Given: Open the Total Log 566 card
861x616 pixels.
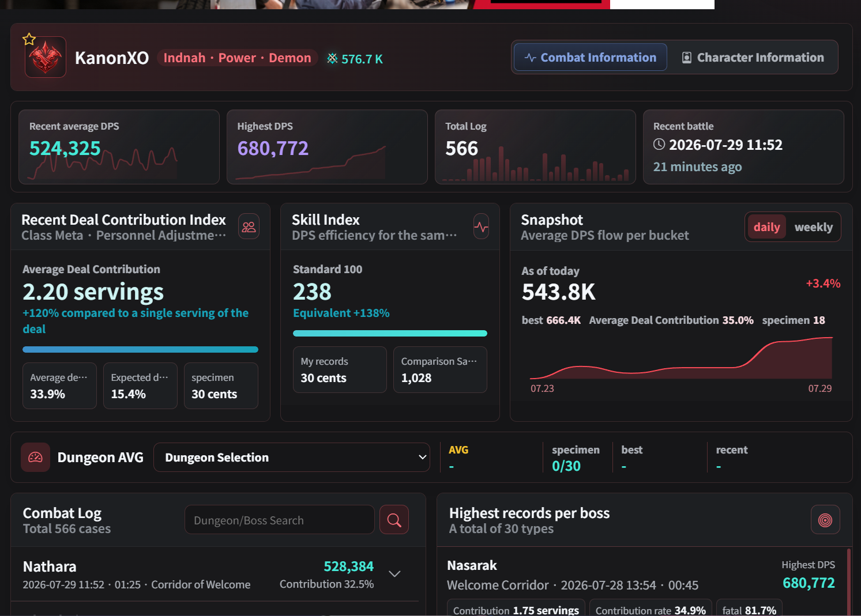Looking at the screenshot, I should pos(535,147).
